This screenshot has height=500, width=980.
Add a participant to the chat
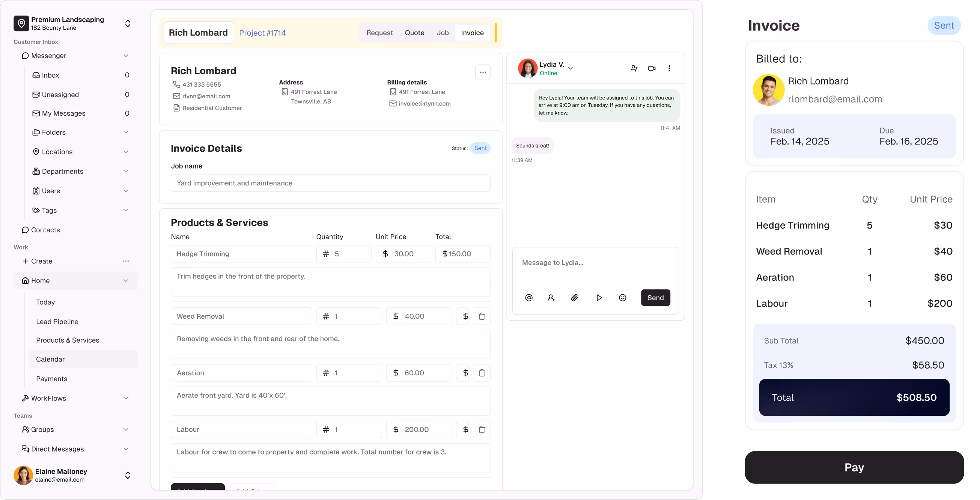point(634,68)
